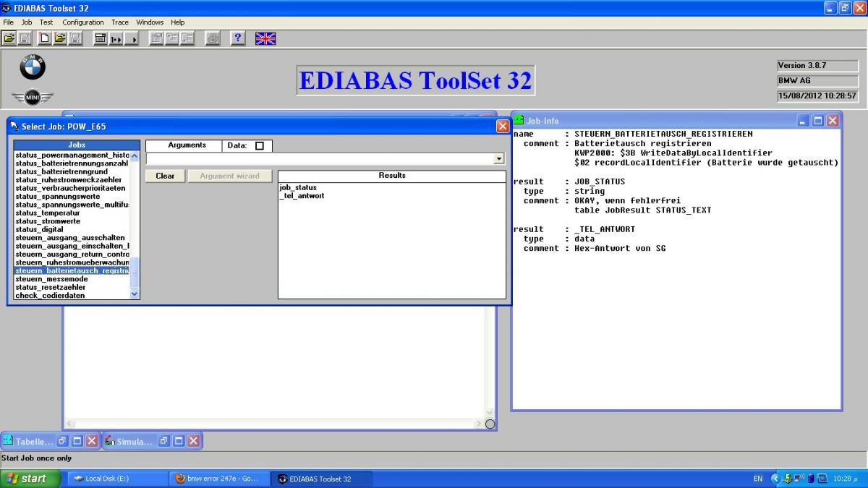868x488 pixels.
Task: Select job steuern_messemode
Action: [51, 278]
